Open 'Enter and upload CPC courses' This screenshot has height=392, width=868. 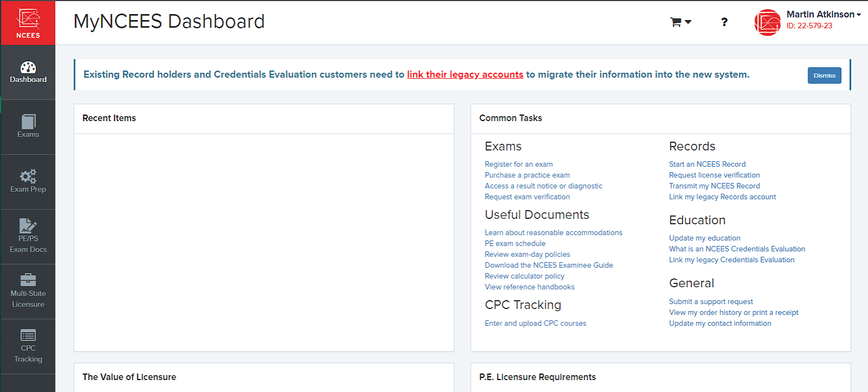(535, 323)
